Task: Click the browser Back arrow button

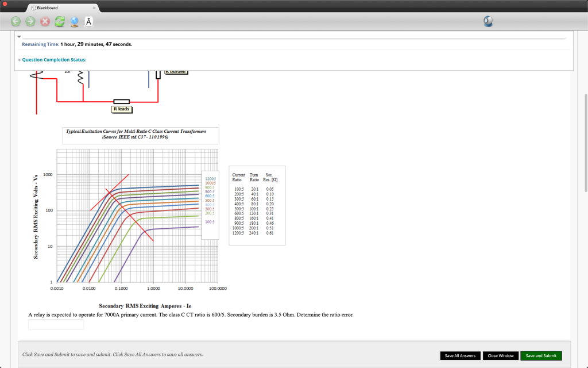Action: (x=16, y=21)
